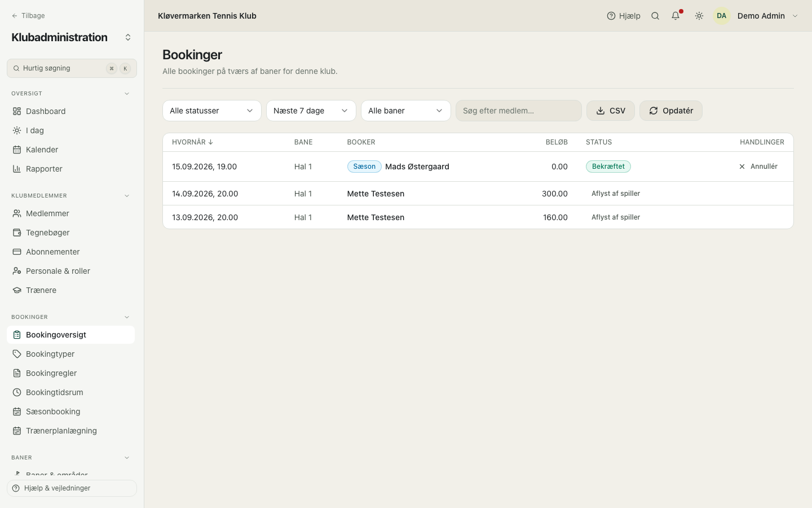Cancel Mads Østergaard booking via Annullér
The height and width of the screenshot is (508, 812).
click(x=758, y=167)
